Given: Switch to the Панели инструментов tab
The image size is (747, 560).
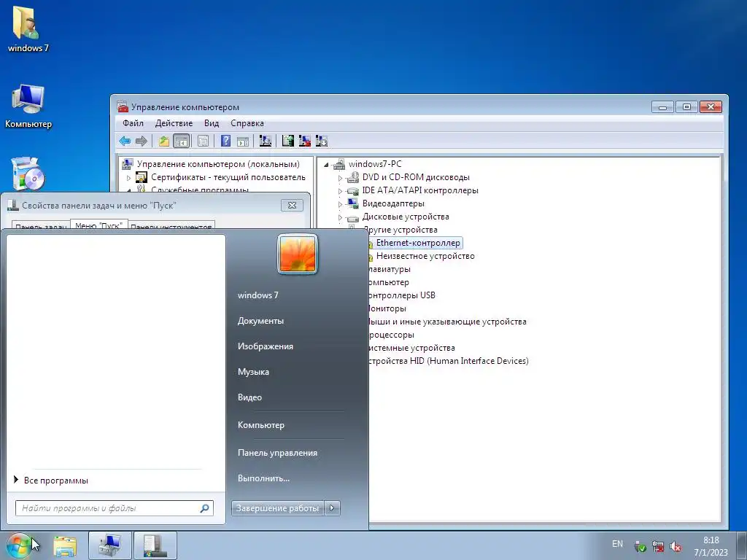Looking at the screenshot, I should coord(171,226).
